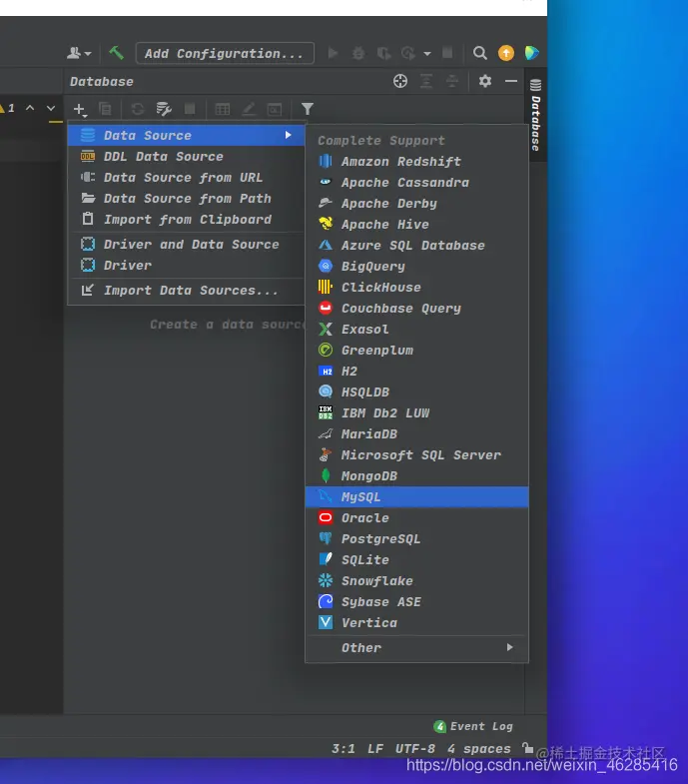Choose Import Data Sources...
The height and width of the screenshot is (784, 688).
[x=186, y=291]
